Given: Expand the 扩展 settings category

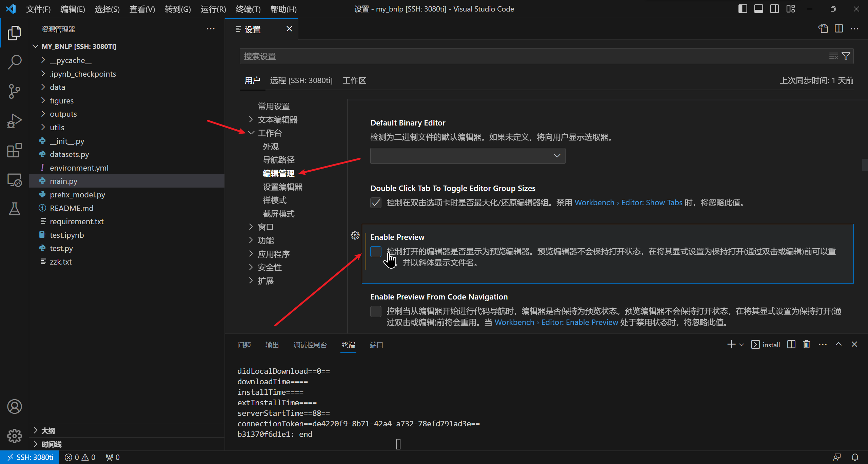Looking at the screenshot, I should [251, 281].
